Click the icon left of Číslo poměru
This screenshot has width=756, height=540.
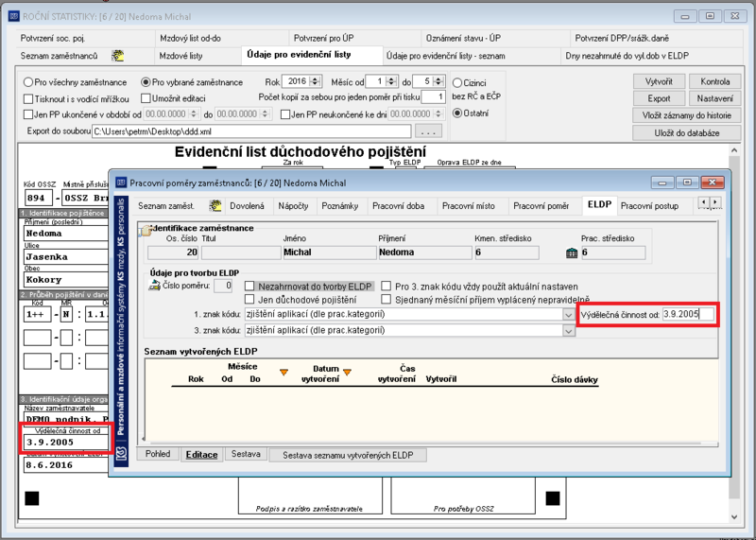pyautogui.click(x=154, y=286)
